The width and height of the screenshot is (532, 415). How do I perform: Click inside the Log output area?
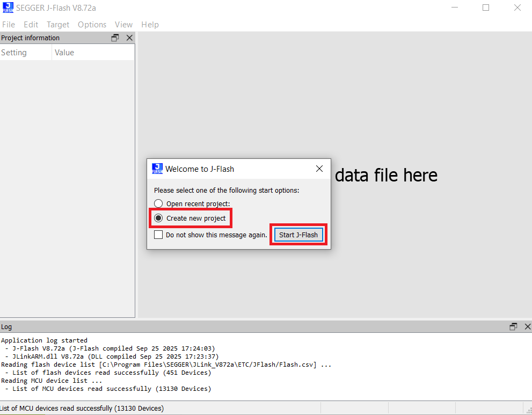[215, 365]
